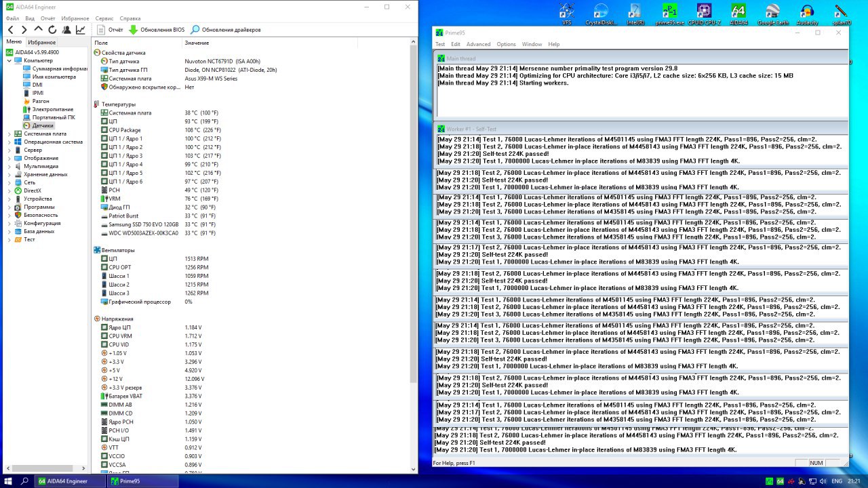Select the Ядро ЦП voltage row
This screenshot has height=488, width=868.
pos(251,327)
